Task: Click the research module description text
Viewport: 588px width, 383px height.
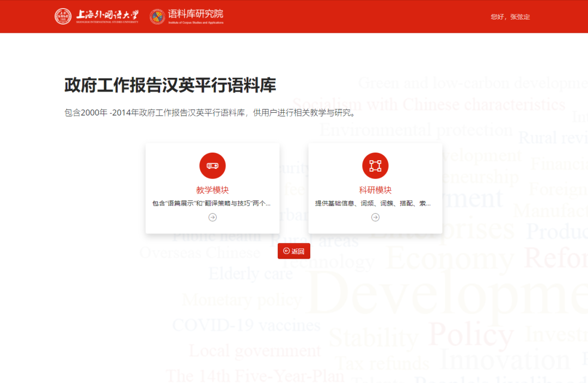Action: coord(375,202)
